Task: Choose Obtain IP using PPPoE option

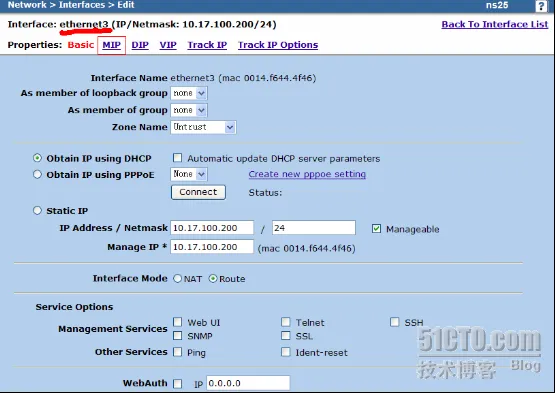Action: [x=37, y=174]
